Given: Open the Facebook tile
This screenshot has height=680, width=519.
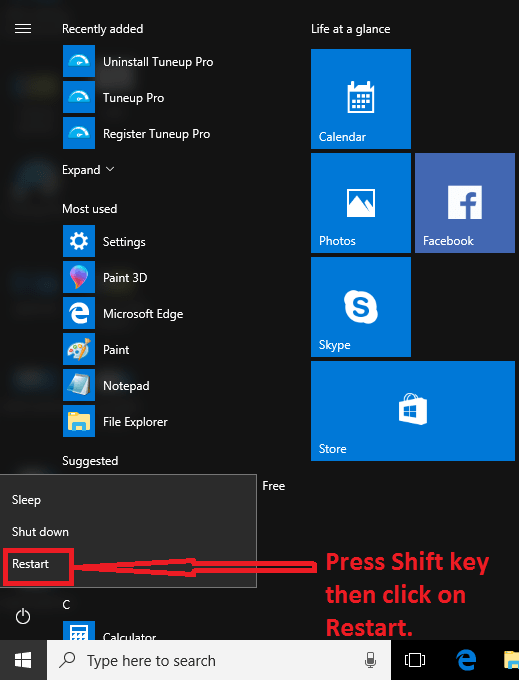Looking at the screenshot, I should pyautogui.click(x=465, y=203).
